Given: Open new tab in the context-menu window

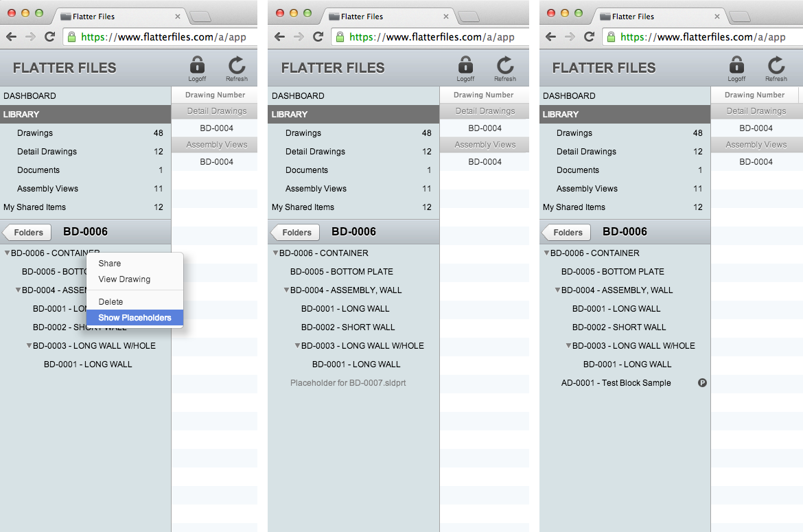Looking at the screenshot, I should pyautogui.click(x=200, y=17).
